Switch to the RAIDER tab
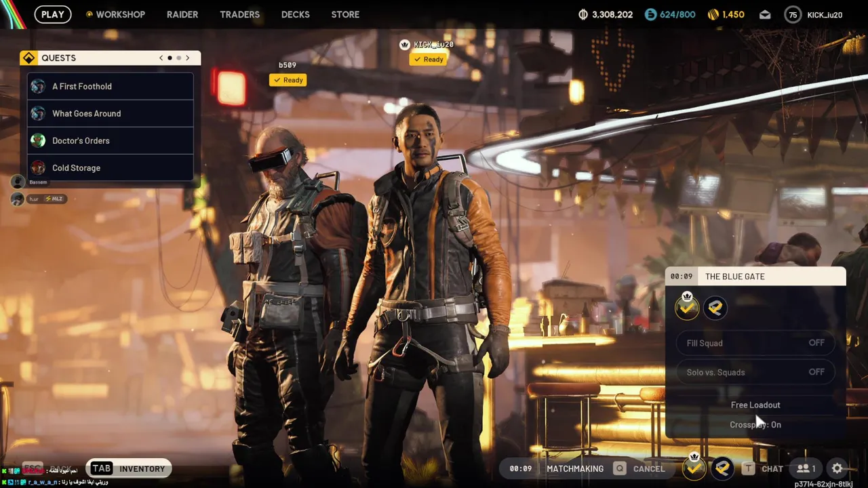The width and height of the screenshot is (868, 488). point(182,14)
